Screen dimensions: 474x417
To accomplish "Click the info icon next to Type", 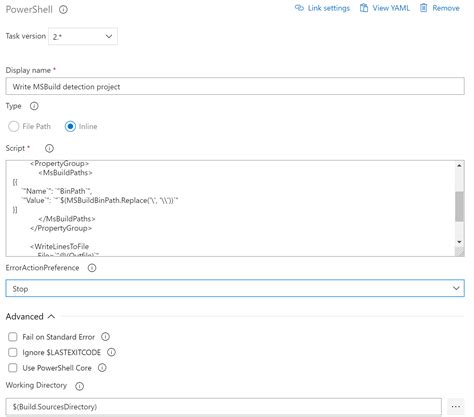I will pos(34,106).
